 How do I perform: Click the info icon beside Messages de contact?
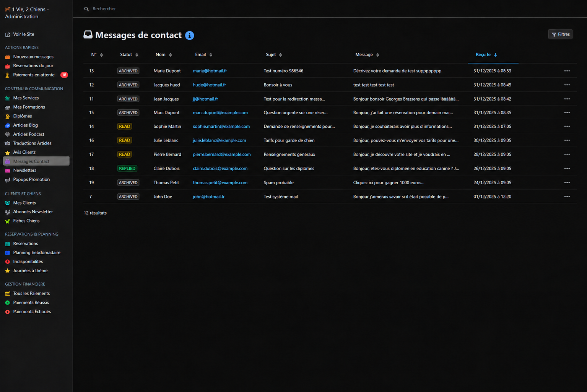(189, 35)
